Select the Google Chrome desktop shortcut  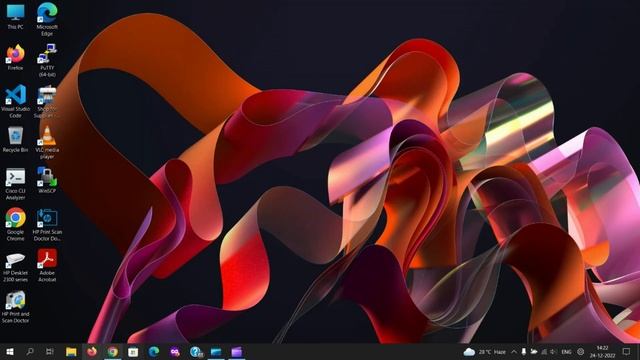16,224
